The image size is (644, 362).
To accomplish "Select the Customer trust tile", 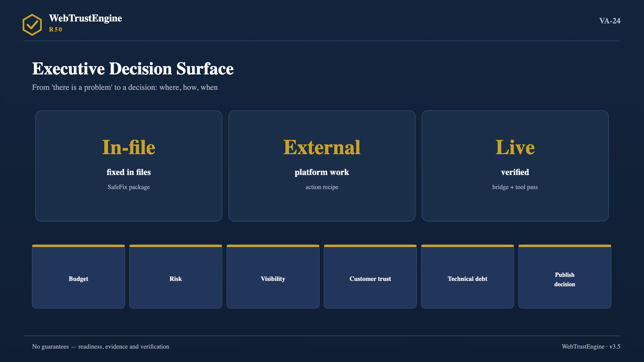I will (370, 277).
